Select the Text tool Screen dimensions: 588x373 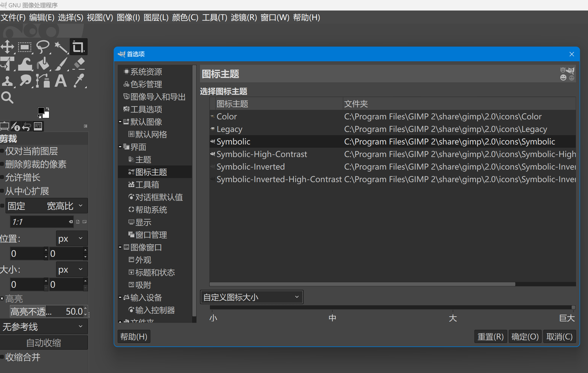61,81
